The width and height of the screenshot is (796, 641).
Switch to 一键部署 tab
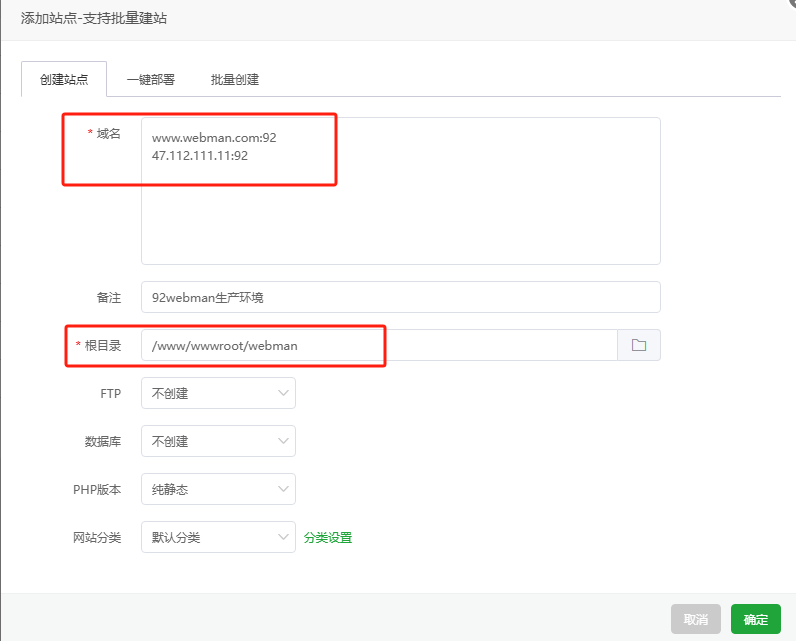click(151, 79)
